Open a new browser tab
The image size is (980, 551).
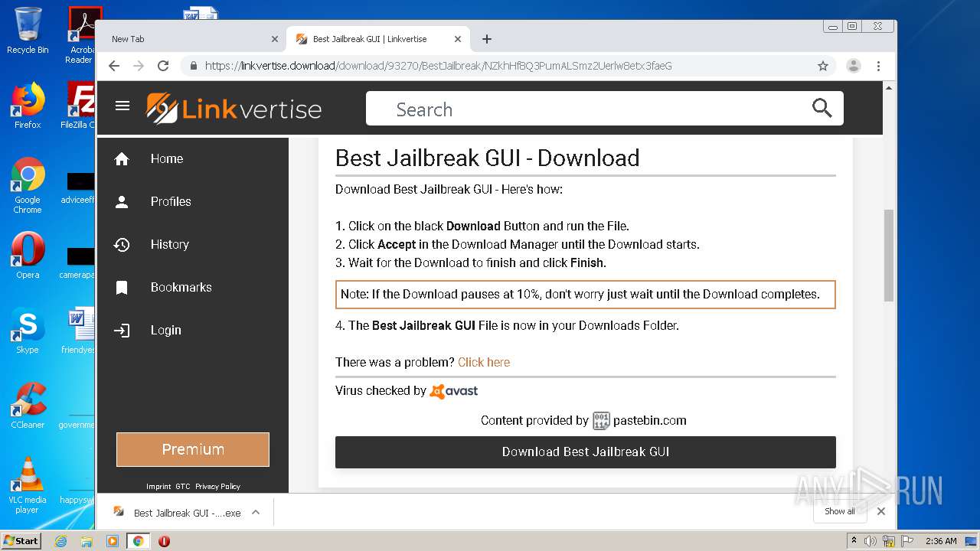point(487,39)
